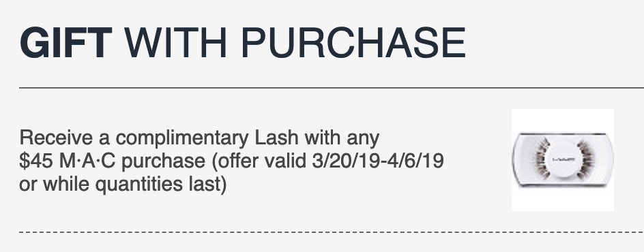Click the word Lash in first description line
The image size is (644, 252).
click(276, 138)
